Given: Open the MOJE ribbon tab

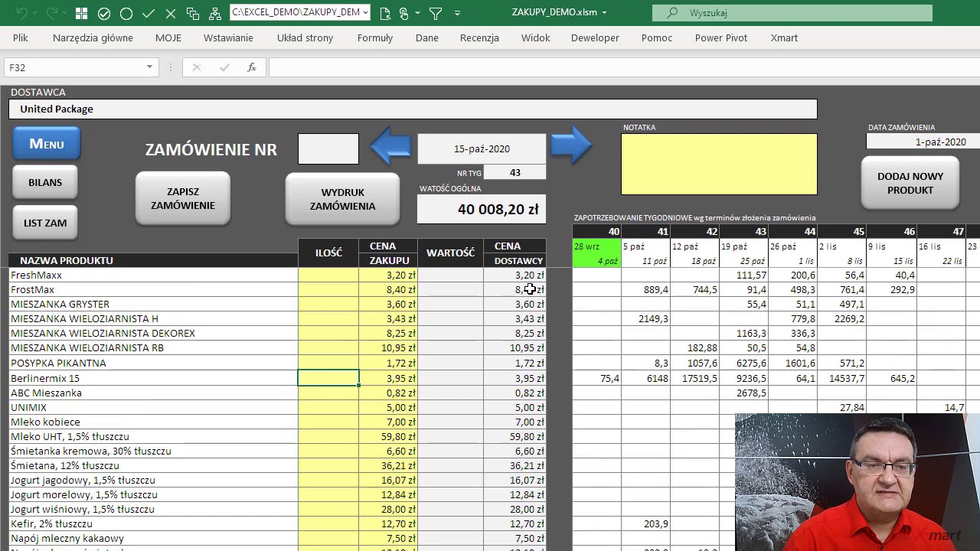Looking at the screenshot, I should (x=168, y=37).
